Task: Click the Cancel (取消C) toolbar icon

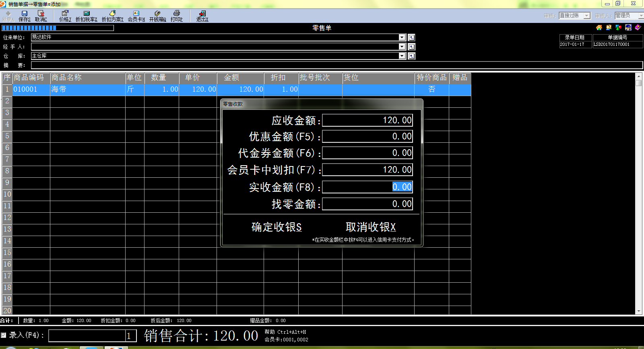Action: click(x=41, y=16)
